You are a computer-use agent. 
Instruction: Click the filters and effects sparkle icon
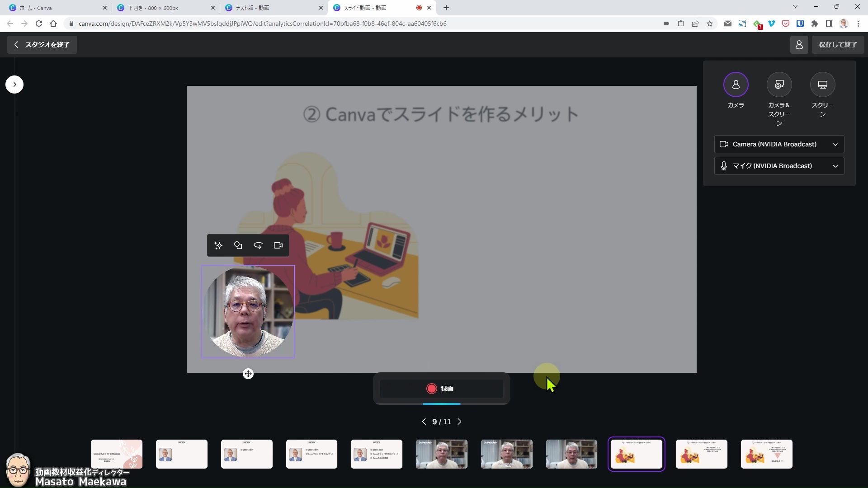click(218, 245)
